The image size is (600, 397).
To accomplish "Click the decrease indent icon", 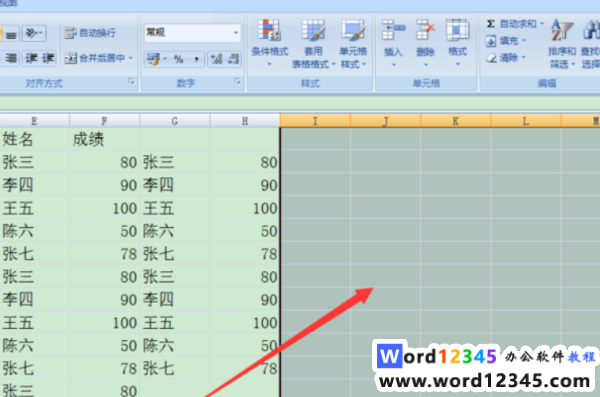I will (31, 59).
